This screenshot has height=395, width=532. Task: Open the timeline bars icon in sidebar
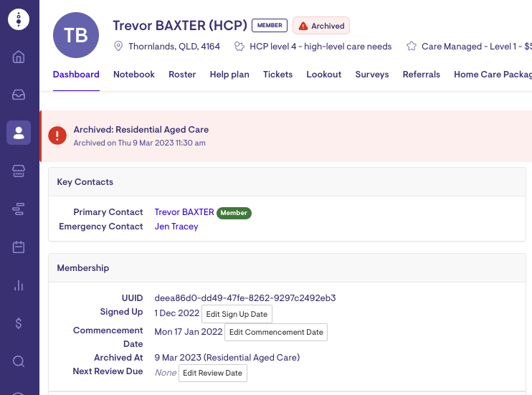(19, 209)
